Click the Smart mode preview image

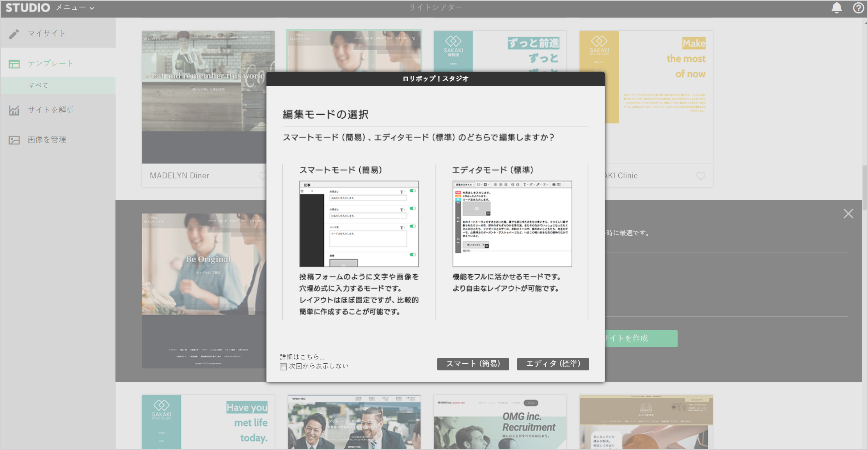(x=359, y=224)
